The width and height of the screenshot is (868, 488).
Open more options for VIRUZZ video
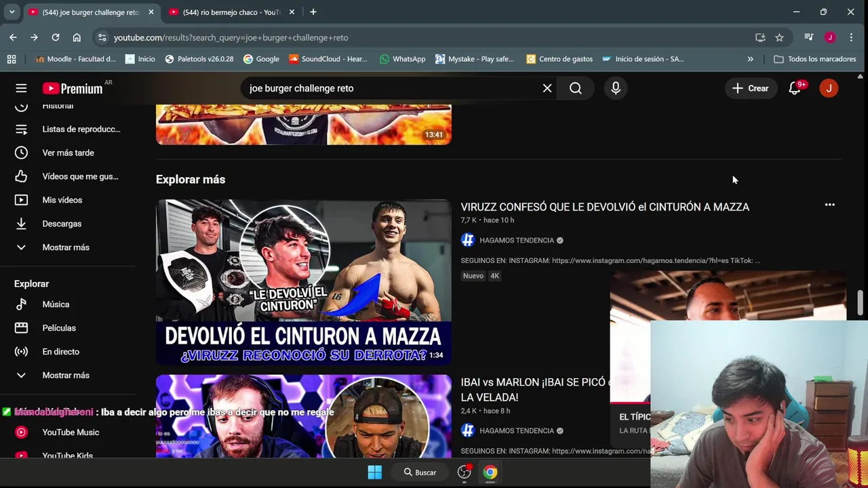[829, 205]
